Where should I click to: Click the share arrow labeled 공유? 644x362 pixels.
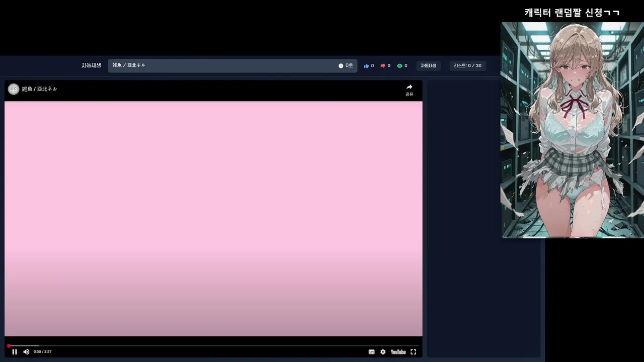point(409,90)
